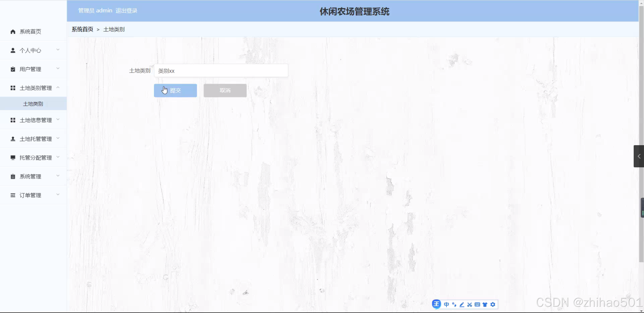This screenshot has height=313, width=644.
Task: Click the 退出登录 logout link
Action: [126, 10]
